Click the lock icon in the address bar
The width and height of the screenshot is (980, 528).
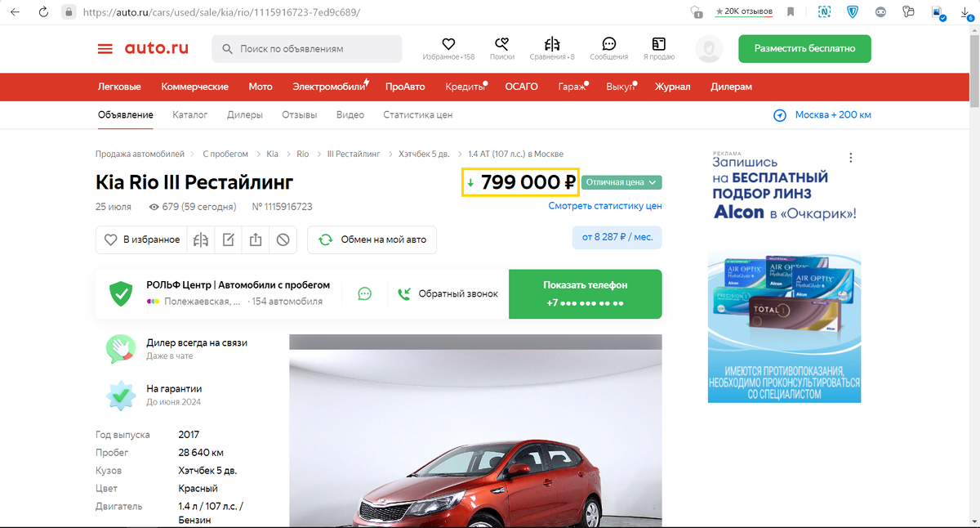[69, 12]
